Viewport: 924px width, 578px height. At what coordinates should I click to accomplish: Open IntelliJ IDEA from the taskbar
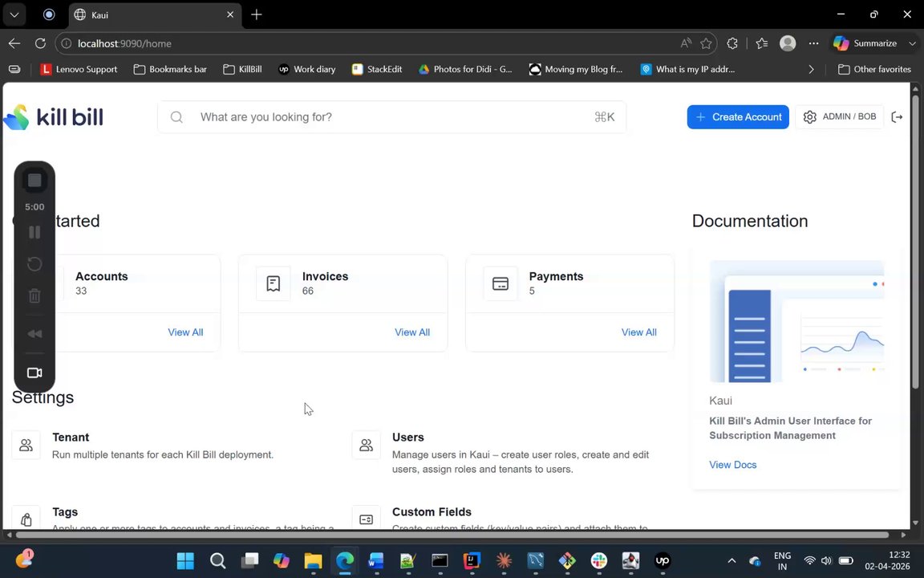pos(472,560)
